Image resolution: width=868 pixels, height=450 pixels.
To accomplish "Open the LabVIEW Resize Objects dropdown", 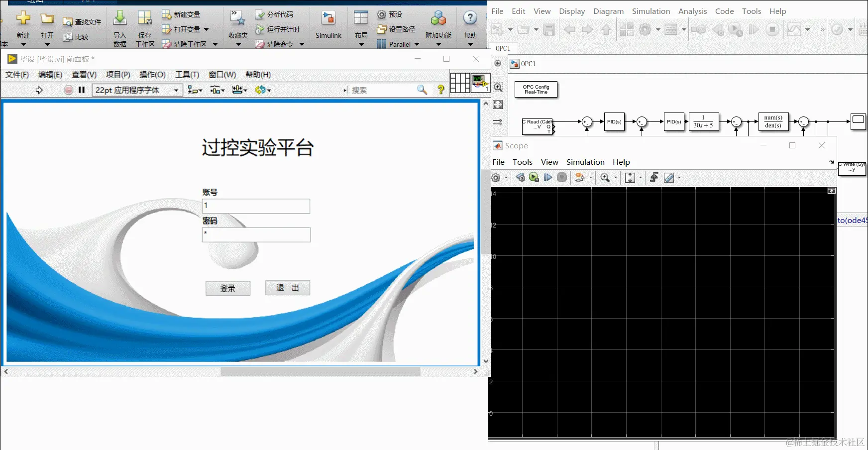I will click(239, 90).
